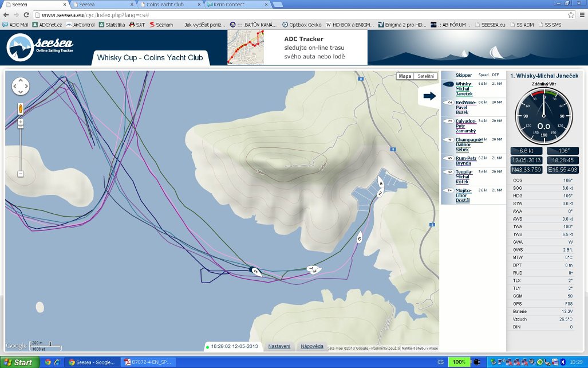
Task: Click boat marker number 6 on the map
Action: pos(360,238)
